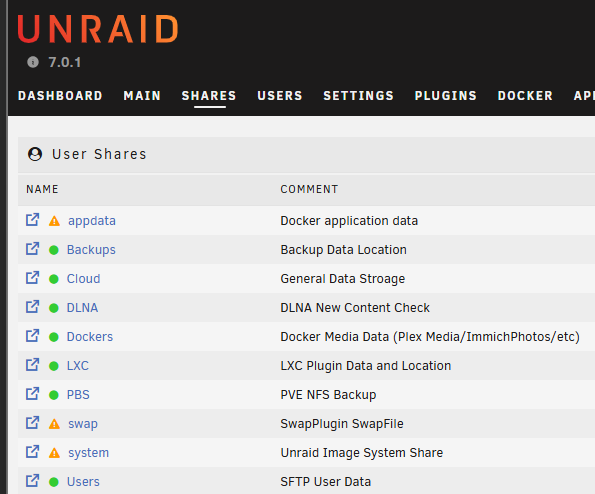
Task: Click green status dot beside Cloud
Action: [x=54, y=279]
